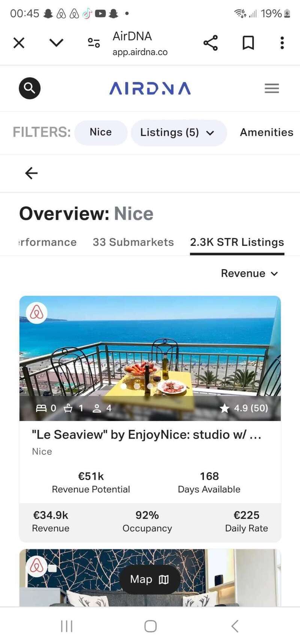The image size is (300, 644).
Task: Tap the black search magnifier icon
Action: point(30,88)
